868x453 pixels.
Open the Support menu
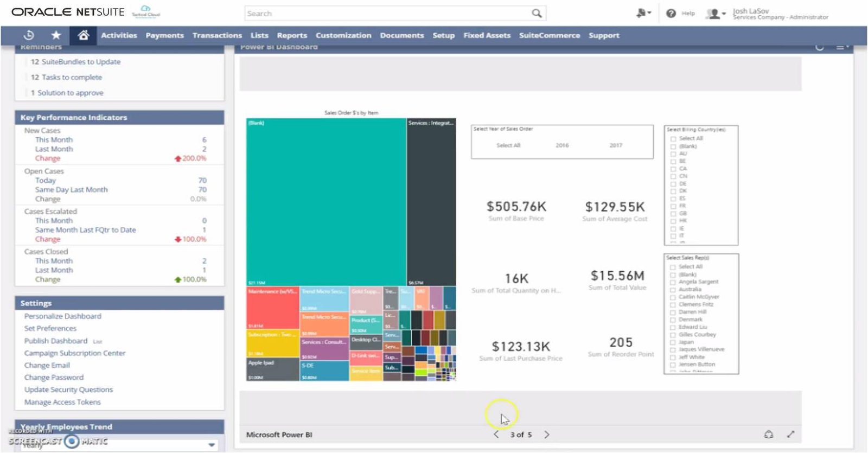[x=604, y=35]
